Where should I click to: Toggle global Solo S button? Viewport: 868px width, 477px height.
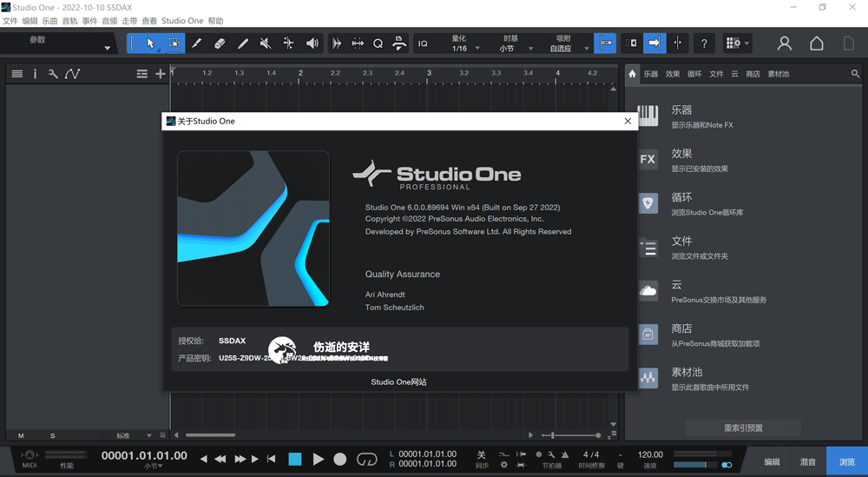53,435
